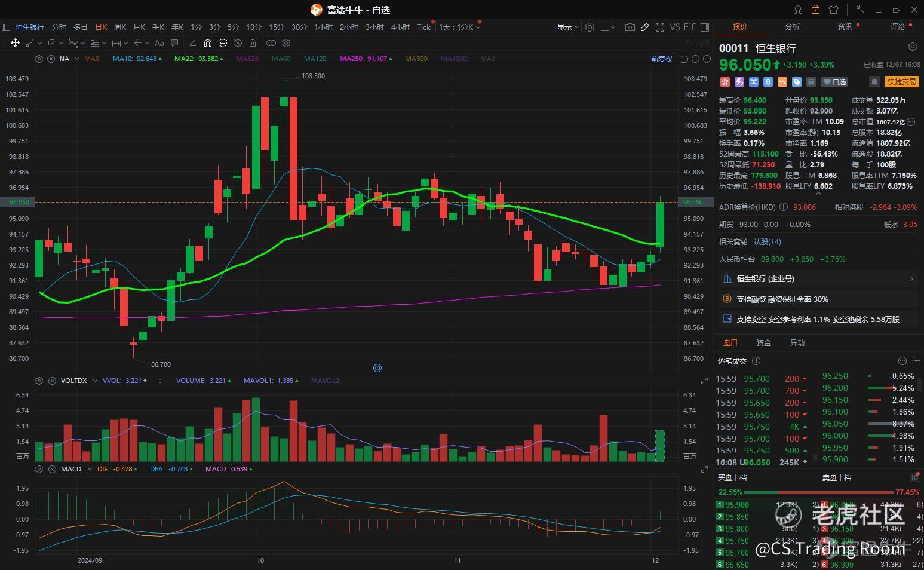This screenshot has width=924, height=570.
Task: Activate the magnet snap drawing tool
Action: [x=207, y=43]
